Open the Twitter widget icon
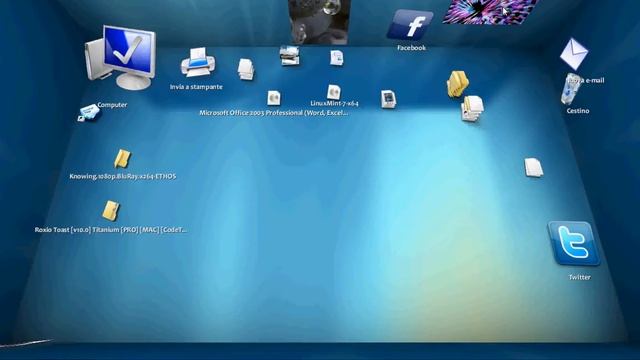Viewport: 640px width, 360px height. [x=573, y=243]
